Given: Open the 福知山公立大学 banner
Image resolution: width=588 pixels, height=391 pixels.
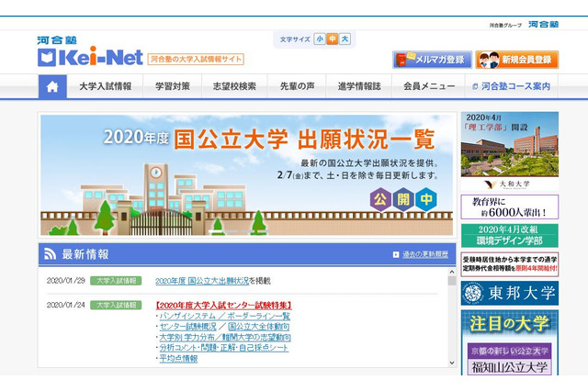Looking at the screenshot, I should (510, 359).
